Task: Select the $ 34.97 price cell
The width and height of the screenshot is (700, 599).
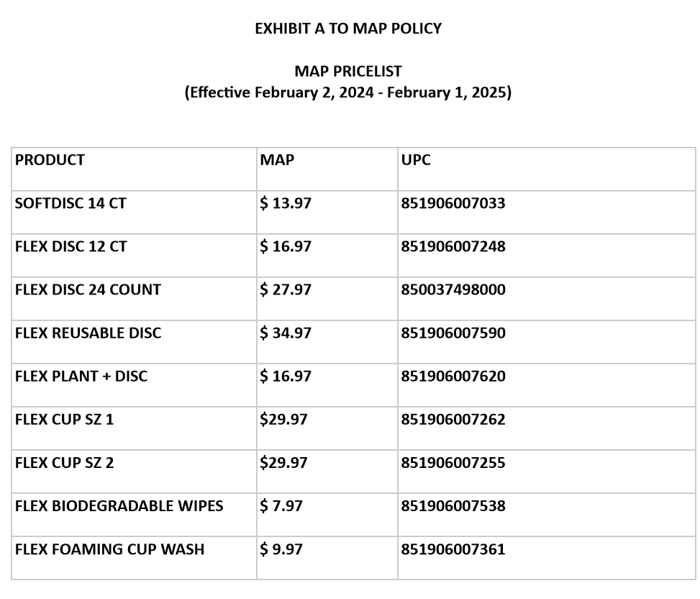Action: (286, 333)
